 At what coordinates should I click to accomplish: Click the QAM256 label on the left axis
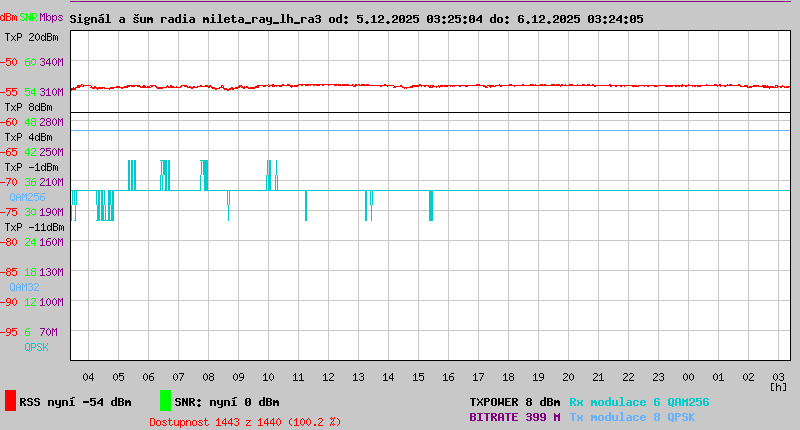click(28, 197)
